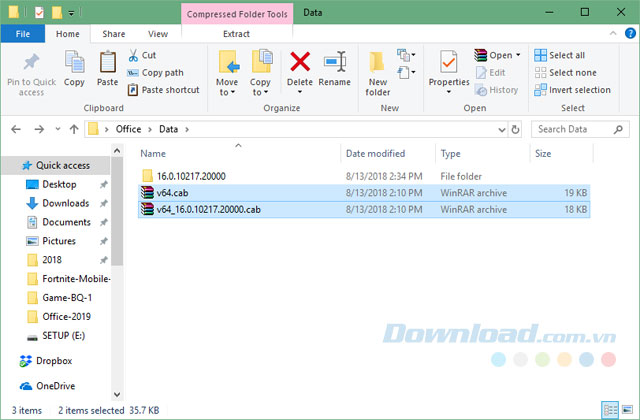Viewport: 640px width, 420px height.
Task: Open Desktop in the sidebar
Action: click(x=59, y=184)
